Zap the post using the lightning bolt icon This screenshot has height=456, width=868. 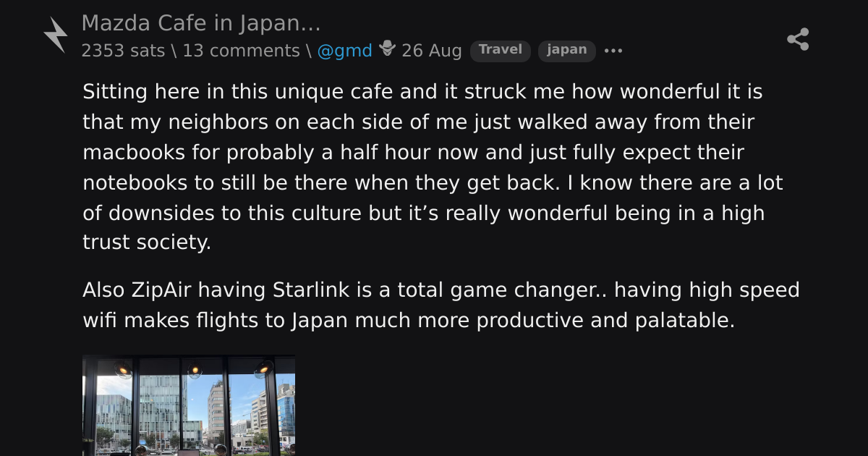[x=55, y=35]
